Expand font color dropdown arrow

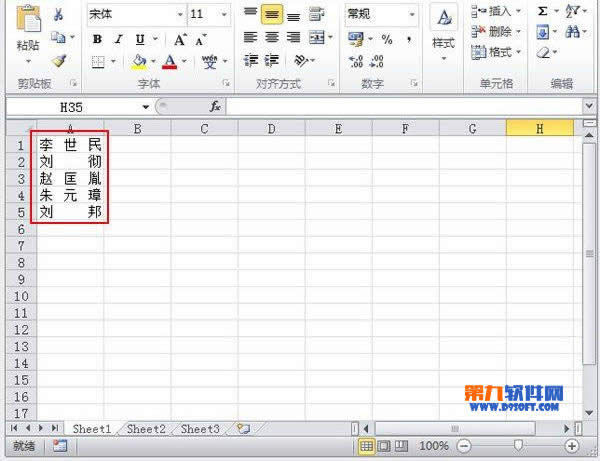pos(184,61)
